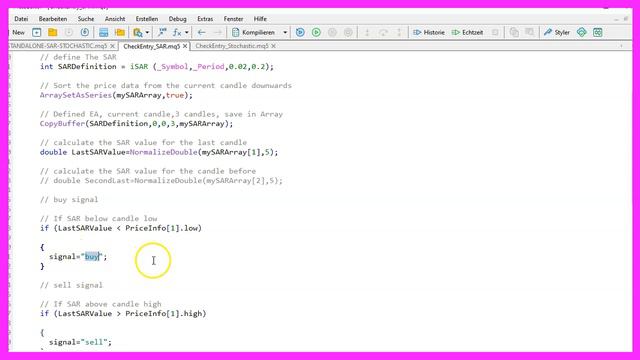640x360 pixels.
Task: Click the grayed-out pages icon next to Styler
Action: tap(530, 32)
